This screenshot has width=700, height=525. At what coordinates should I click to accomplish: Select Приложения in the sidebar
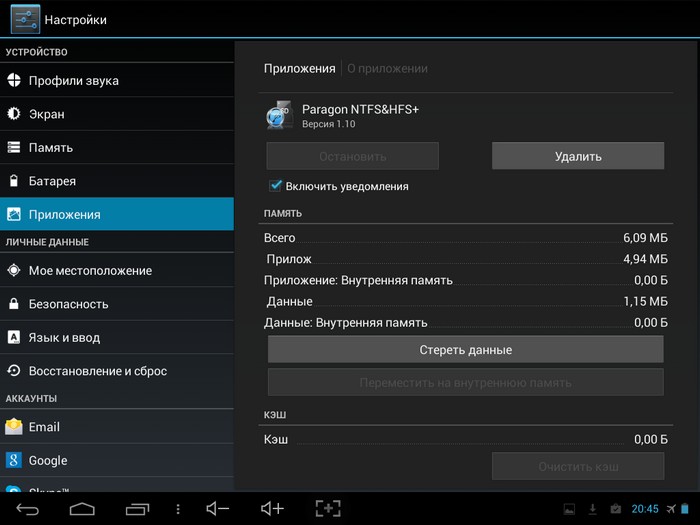(117, 214)
